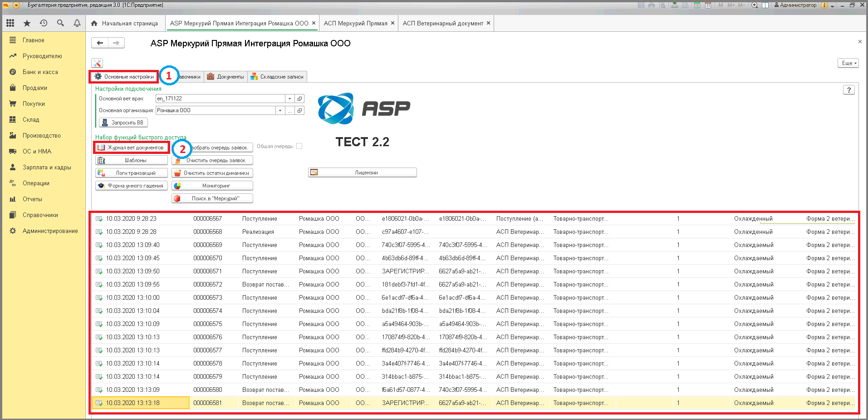Expand the Основной вет врач dropdown
Image resolution: width=868 pixels, height=420 pixels.
[x=289, y=99]
